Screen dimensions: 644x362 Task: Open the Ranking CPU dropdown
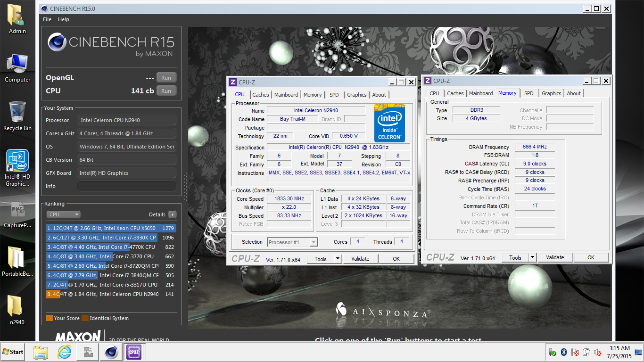[x=64, y=214]
